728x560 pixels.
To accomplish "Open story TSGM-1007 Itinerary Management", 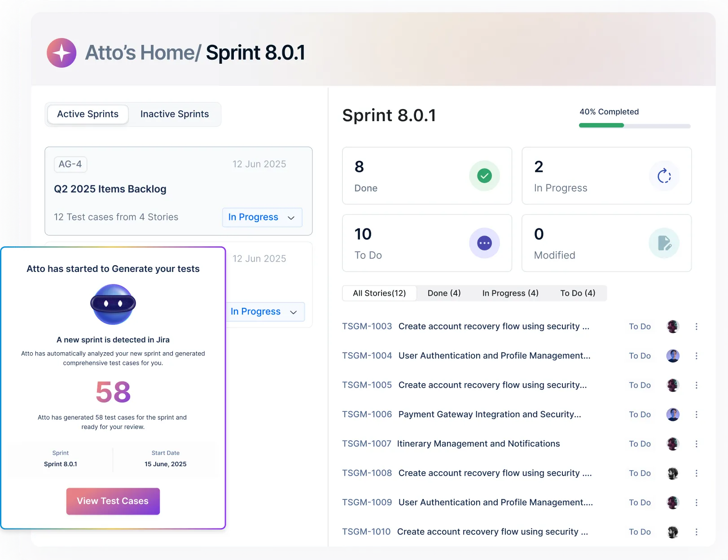I will pyautogui.click(x=478, y=443).
